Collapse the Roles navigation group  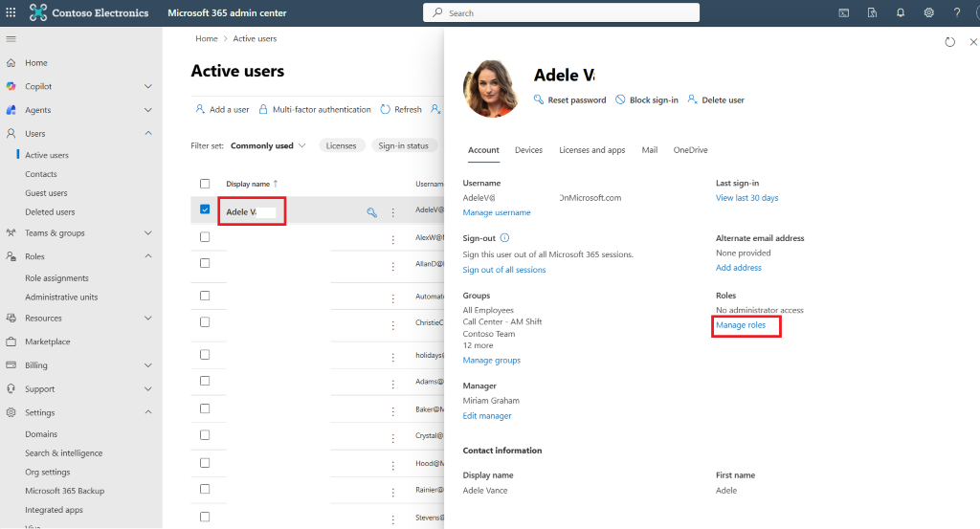coord(148,256)
